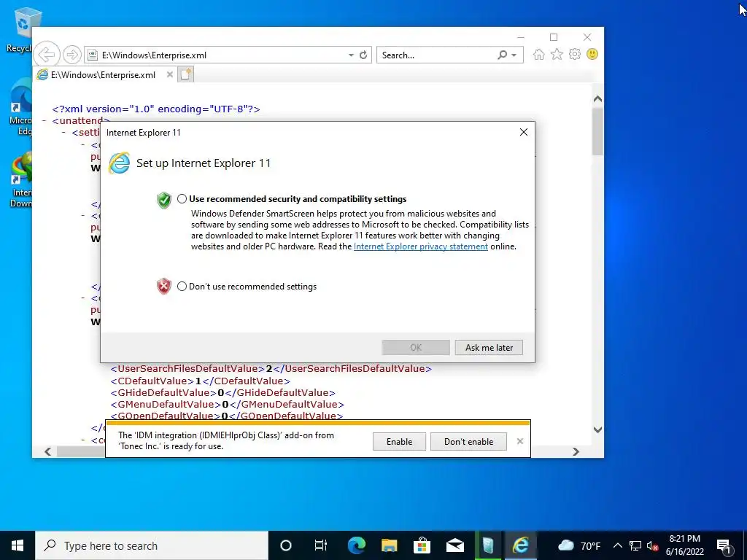
Task: Click the GHideDefaultValue XML line
Action: [223, 392]
